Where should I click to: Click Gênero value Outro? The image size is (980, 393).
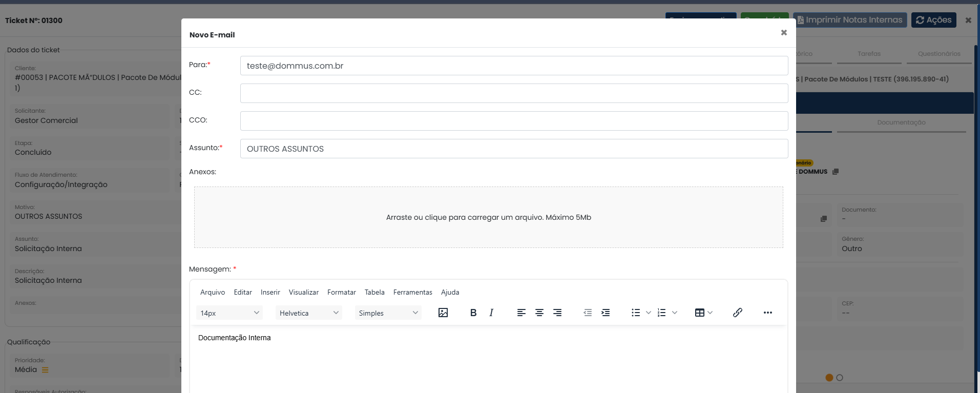tap(852, 249)
